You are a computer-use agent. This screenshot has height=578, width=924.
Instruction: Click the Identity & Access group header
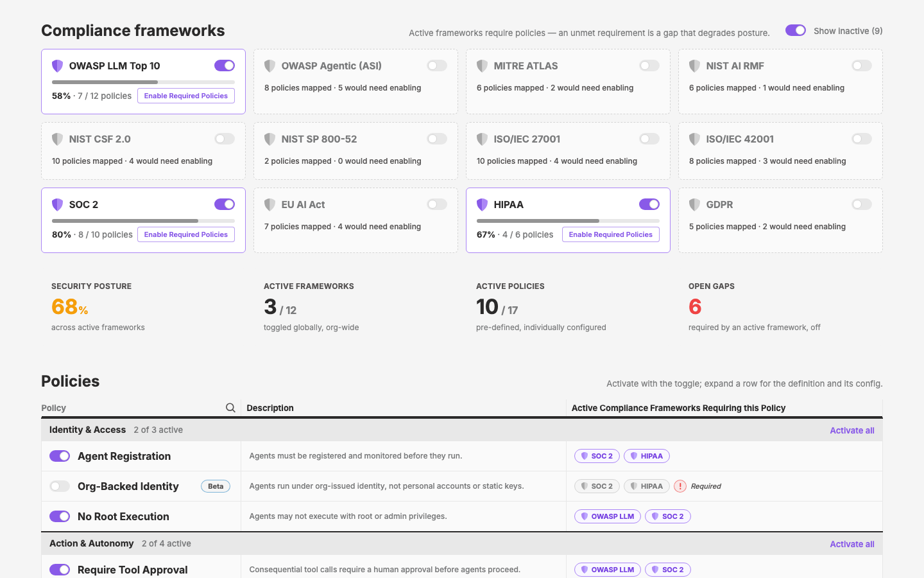click(462, 430)
